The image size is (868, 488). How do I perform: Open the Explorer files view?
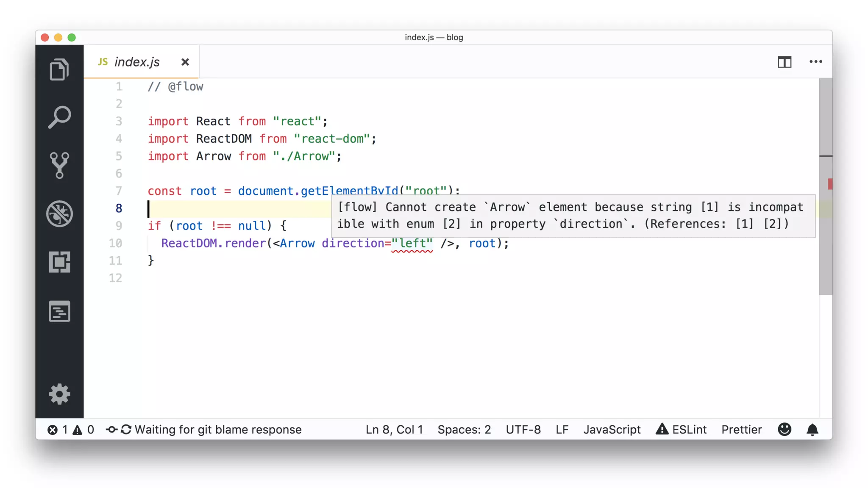[59, 69]
